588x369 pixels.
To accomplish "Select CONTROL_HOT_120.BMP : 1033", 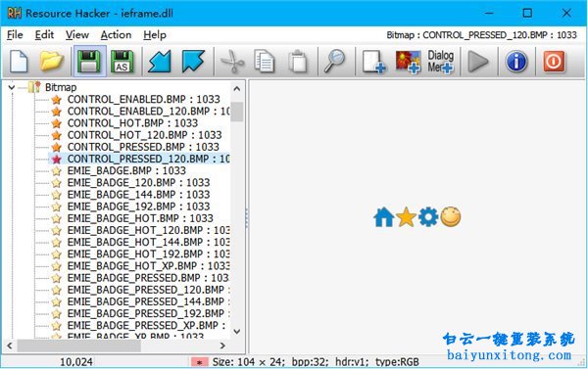I will click(x=144, y=135).
